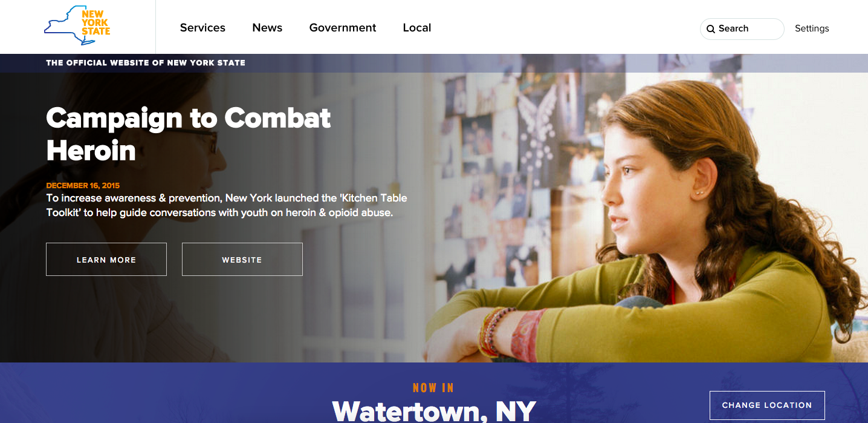Open the Local menu
The height and width of the screenshot is (423, 868).
point(417,28)
